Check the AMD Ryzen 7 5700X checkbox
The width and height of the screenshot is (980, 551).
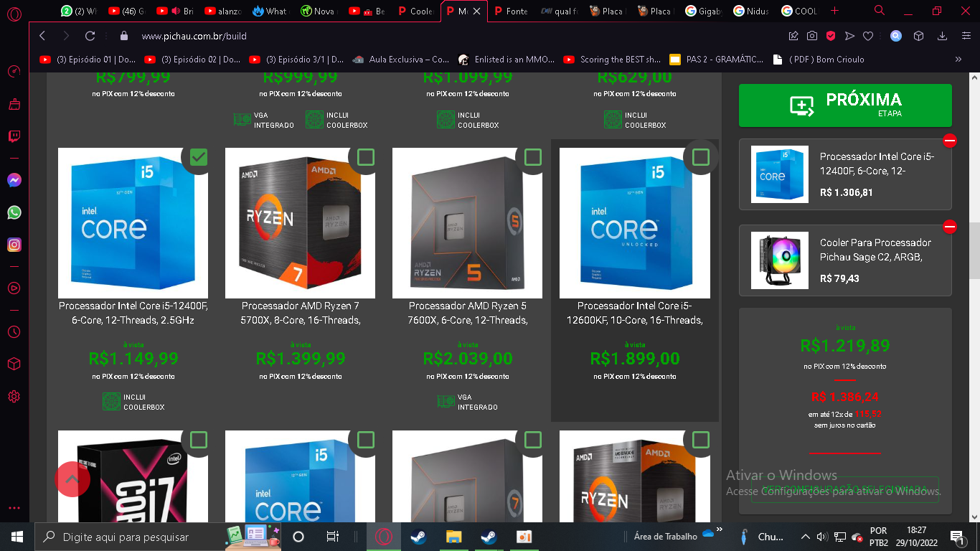[366, 157]
